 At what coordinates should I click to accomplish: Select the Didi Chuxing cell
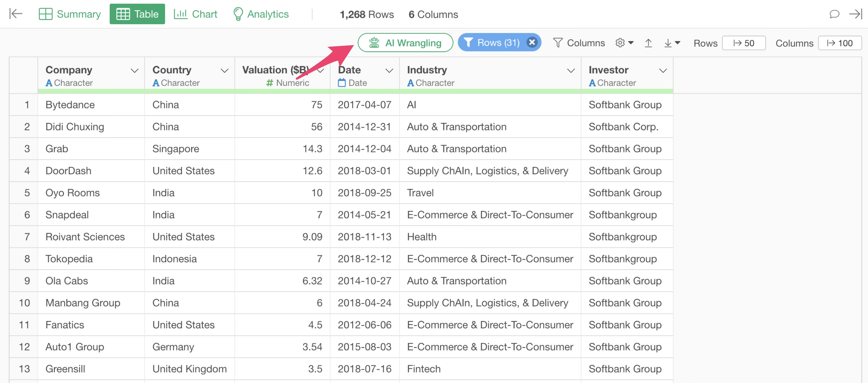coord(91,127)
